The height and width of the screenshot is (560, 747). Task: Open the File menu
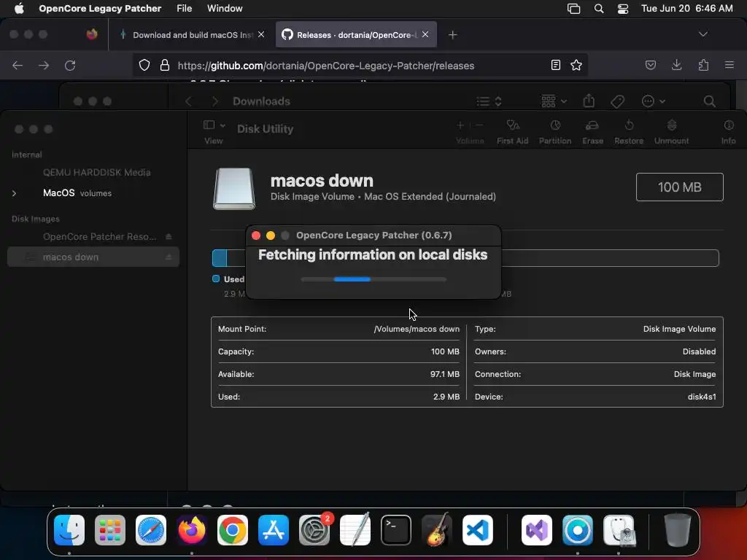[x=184, y=9]
